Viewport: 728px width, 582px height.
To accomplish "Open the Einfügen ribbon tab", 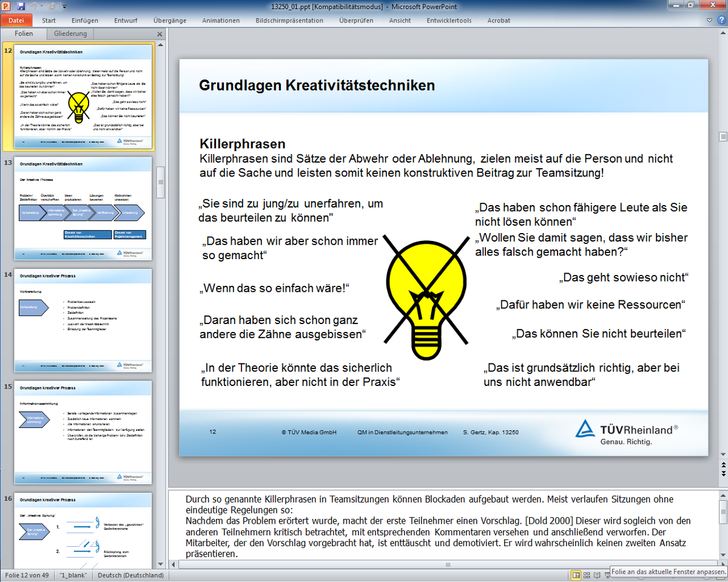I will coord(85,20).
